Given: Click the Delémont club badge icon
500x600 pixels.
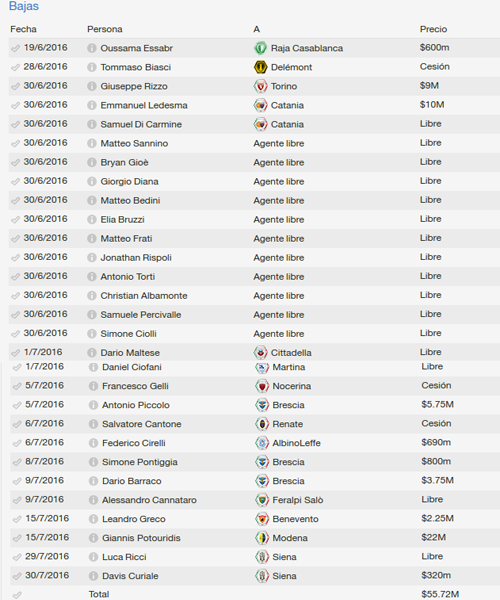Looking at the screenshot, I should (261, 67).
